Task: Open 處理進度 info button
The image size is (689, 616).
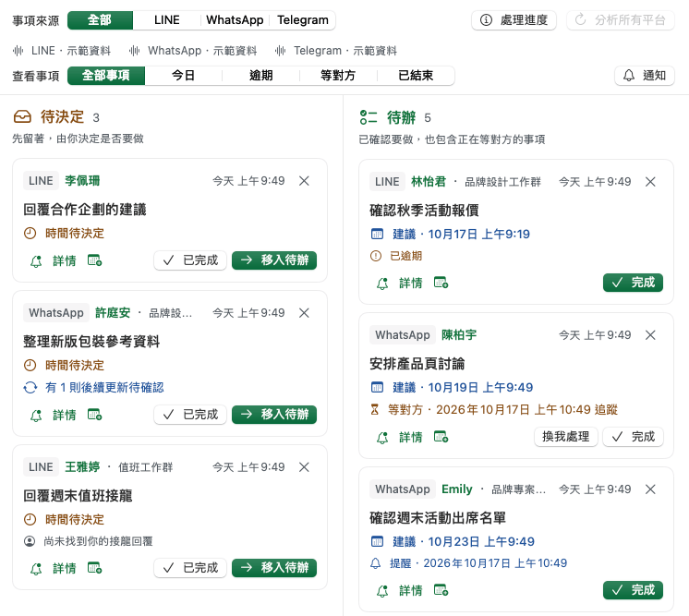Action: click(514, 20)
